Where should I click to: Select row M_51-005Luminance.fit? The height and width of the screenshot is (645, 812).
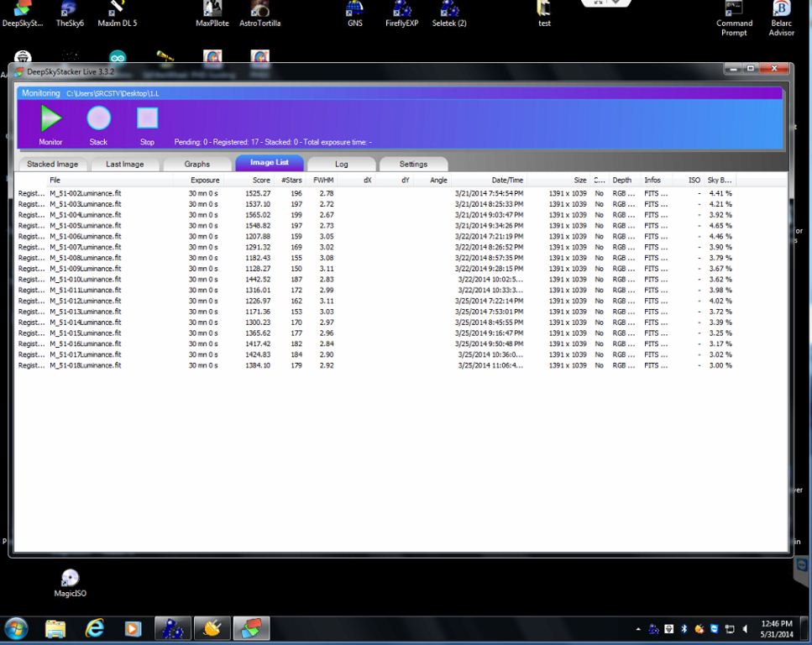(375, 226)
